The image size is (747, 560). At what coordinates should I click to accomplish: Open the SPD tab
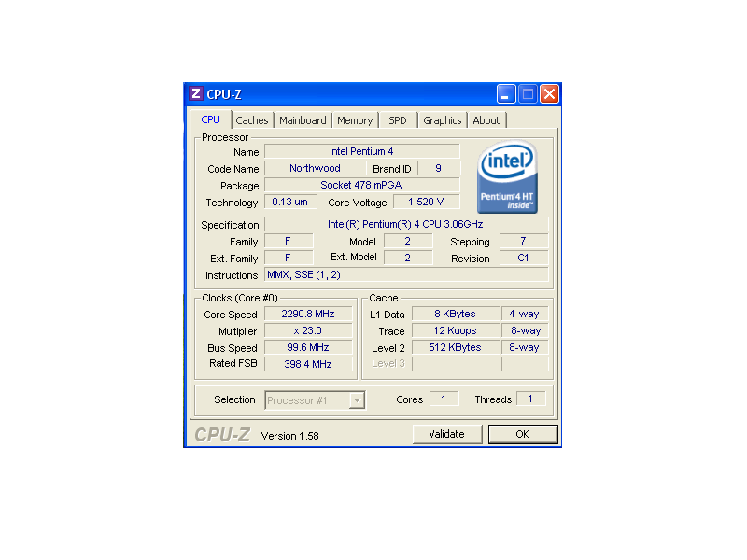tap(398, 120)
